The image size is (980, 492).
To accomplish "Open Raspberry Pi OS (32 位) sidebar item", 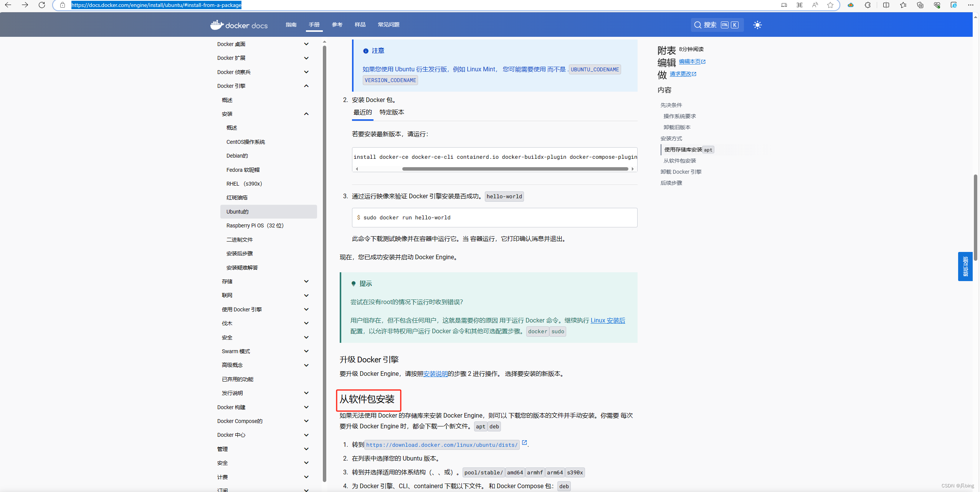I will [x=255, y=225].
